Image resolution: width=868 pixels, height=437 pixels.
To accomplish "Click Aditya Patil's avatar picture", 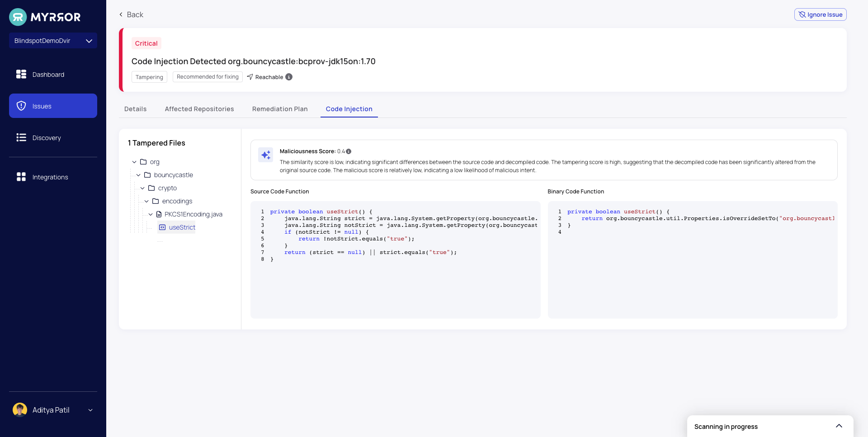I will pyautogui.click(x=20, y=410).
